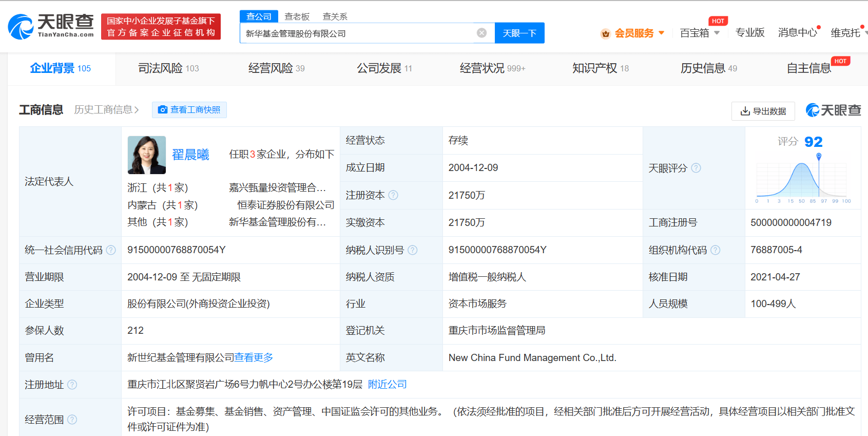The height and width of the screenshot is (436, 868).
Task: Click the TianYanCha logo in header
Action: [x=51, y=27]
